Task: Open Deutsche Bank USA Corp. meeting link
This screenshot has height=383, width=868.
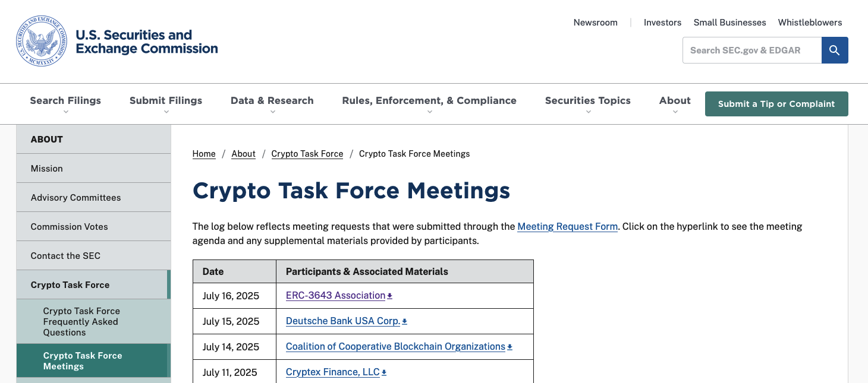Action: [x=342, y=321]
